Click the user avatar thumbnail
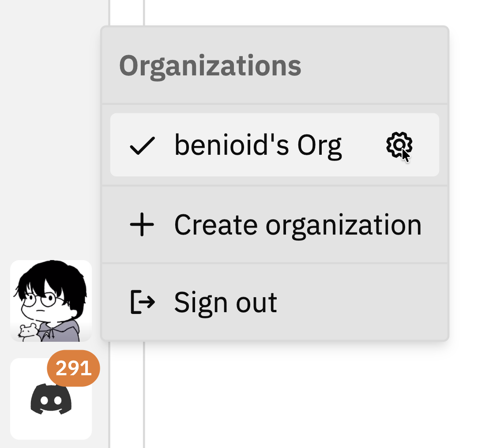 pos(51,300)
